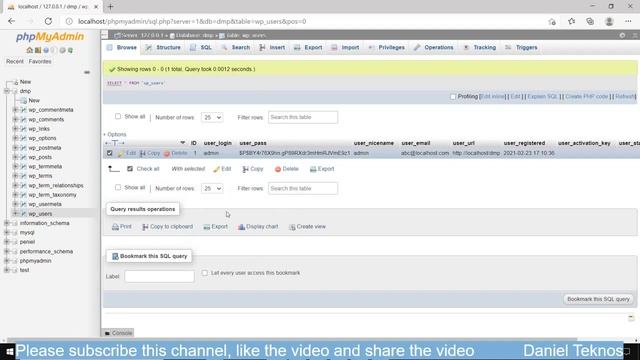Click the Refresh link
The width and height of the screenshot is (640, 360).
625,97
